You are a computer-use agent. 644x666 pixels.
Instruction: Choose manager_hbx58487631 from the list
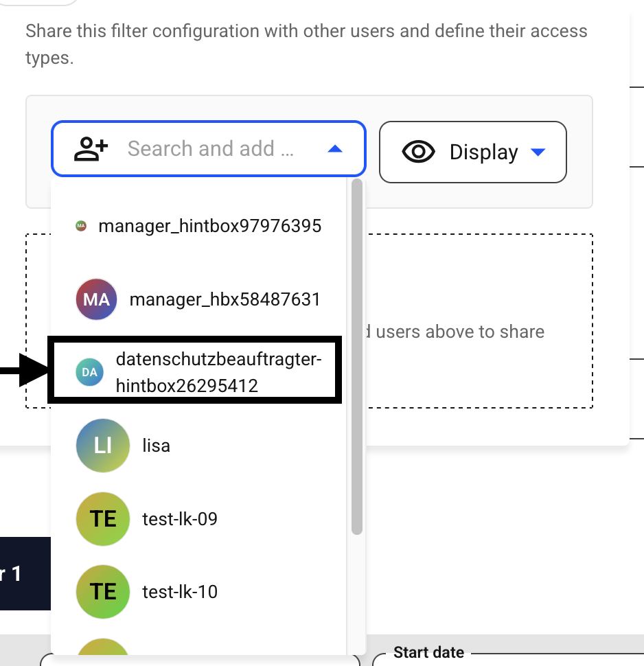199,299
